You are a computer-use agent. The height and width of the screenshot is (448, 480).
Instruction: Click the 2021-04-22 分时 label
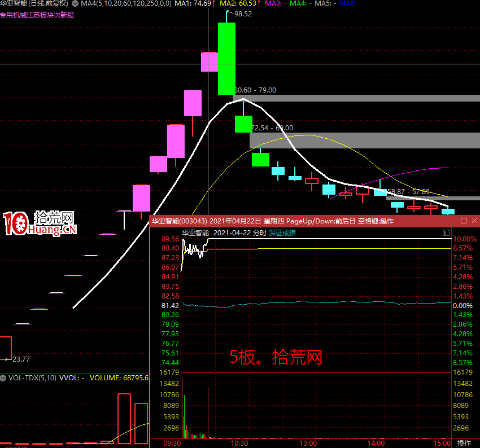[239, 233]
